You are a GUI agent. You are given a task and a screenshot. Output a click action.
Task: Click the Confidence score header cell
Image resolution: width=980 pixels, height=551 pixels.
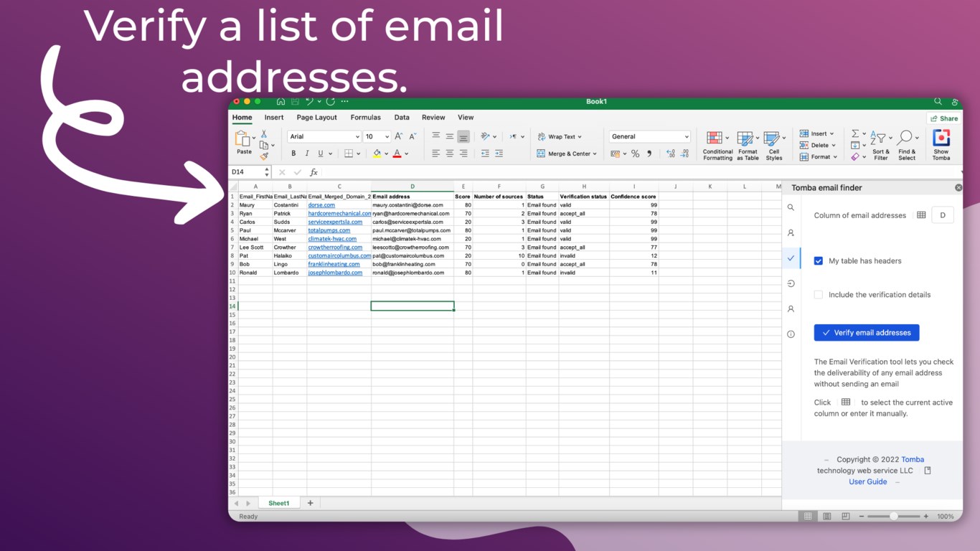634,197
